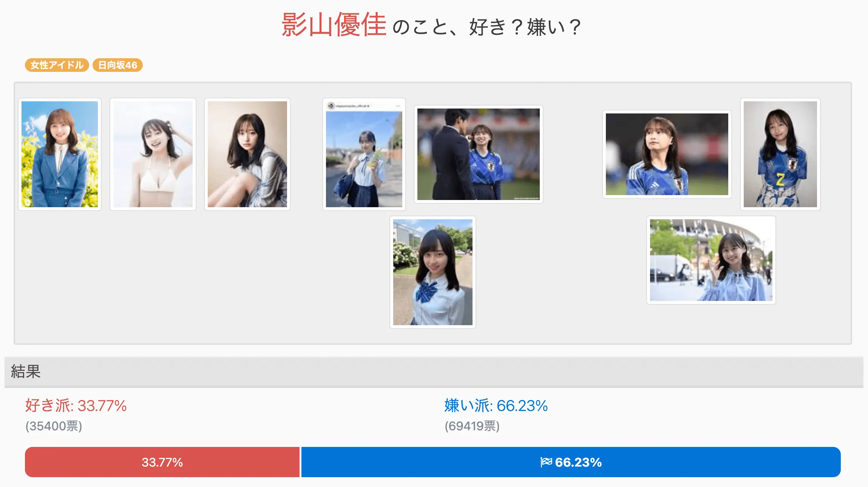Open photo of woman in blue blazer
Screen dimensions: 868x487
pos(60,154)
